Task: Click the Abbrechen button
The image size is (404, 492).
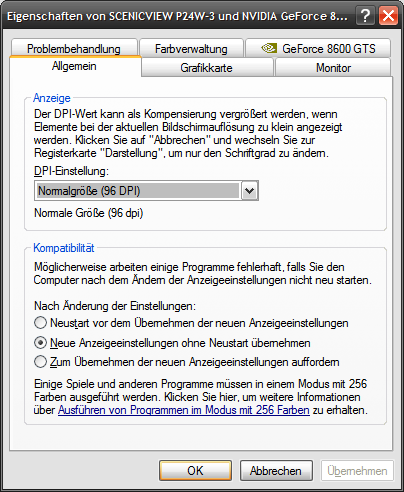Action: click(x=276, y=471)
